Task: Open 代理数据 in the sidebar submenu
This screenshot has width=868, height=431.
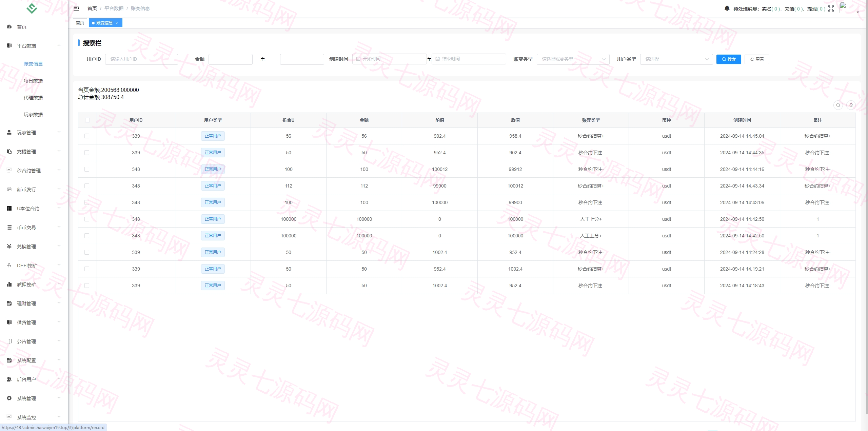Action: [x=33, y=98]
